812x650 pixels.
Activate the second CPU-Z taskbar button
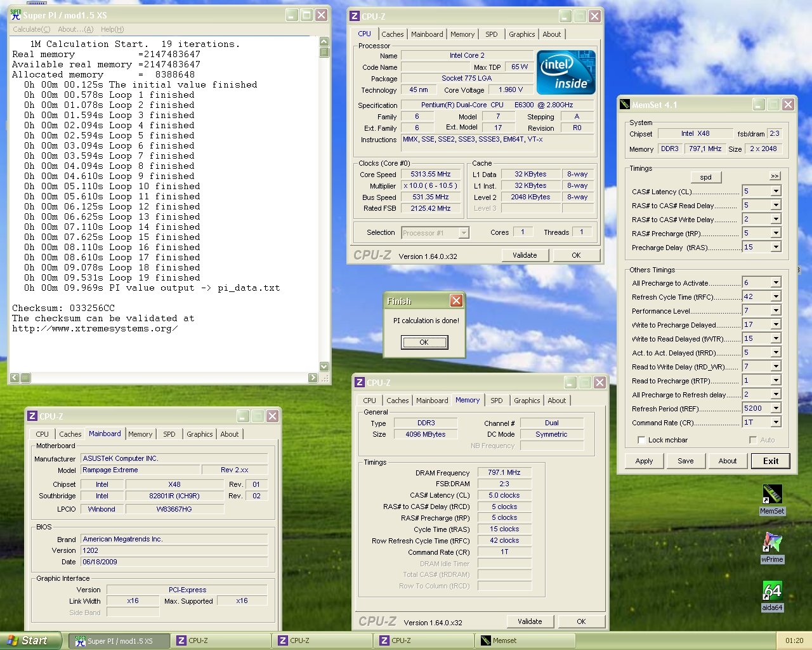pyautogui.click(x=322, y=641)
